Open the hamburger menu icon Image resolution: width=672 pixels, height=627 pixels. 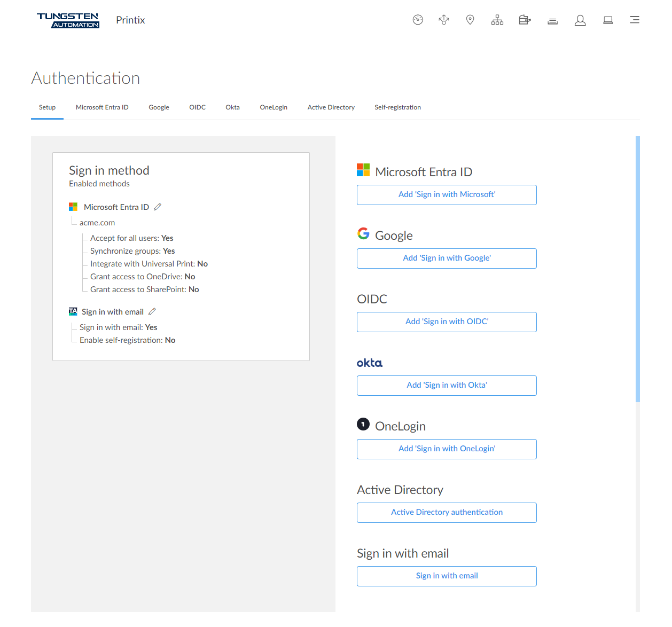(x=635, y=20)
